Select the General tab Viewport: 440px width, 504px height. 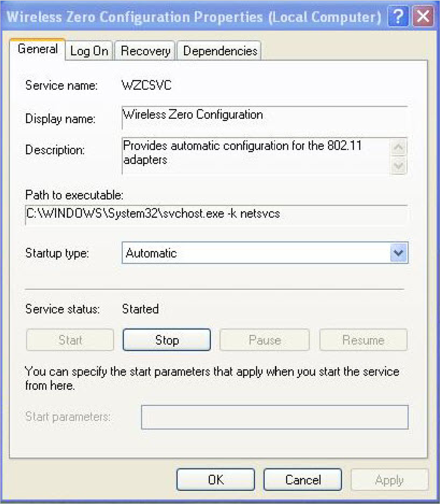[x=38, y=50]
